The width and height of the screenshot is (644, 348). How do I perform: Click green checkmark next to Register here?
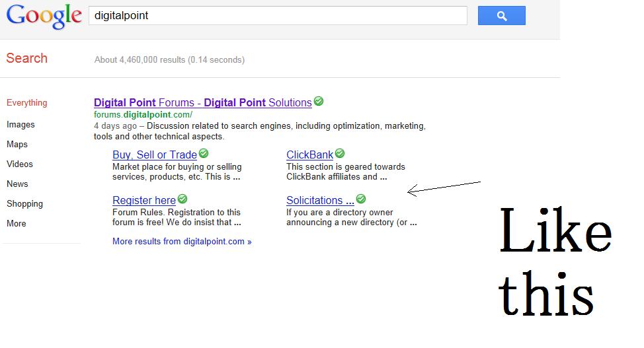coord(182,199)
